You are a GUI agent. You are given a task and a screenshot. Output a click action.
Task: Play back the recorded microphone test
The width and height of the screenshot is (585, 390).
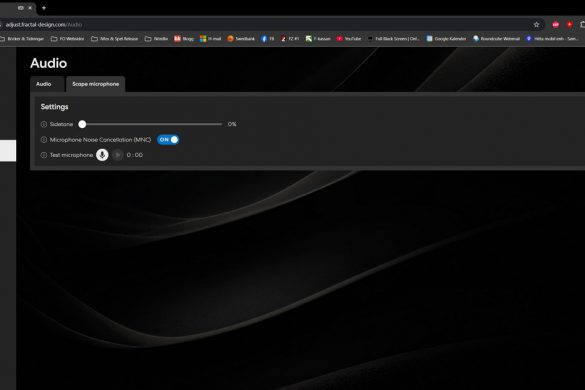(x=118, y=155)
